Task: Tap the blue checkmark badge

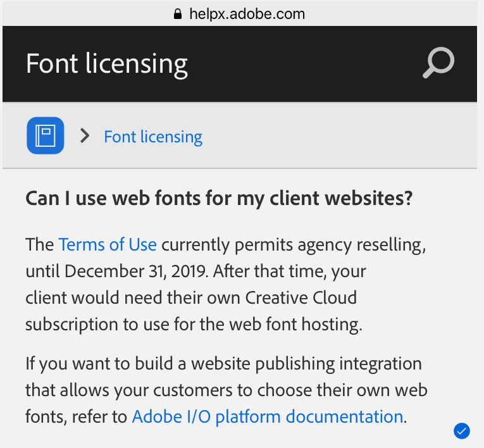Action: 462,431
